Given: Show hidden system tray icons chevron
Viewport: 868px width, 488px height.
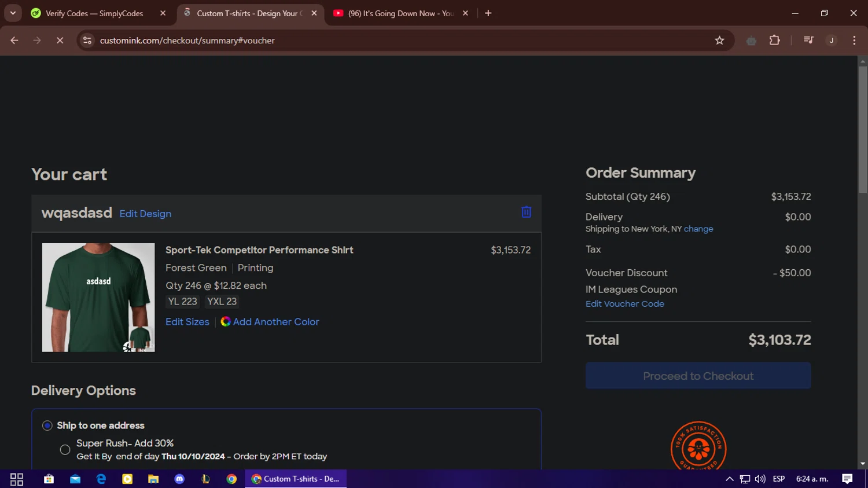Looking at the screenshot, I should pyautogui.click(x=730, y=479).
